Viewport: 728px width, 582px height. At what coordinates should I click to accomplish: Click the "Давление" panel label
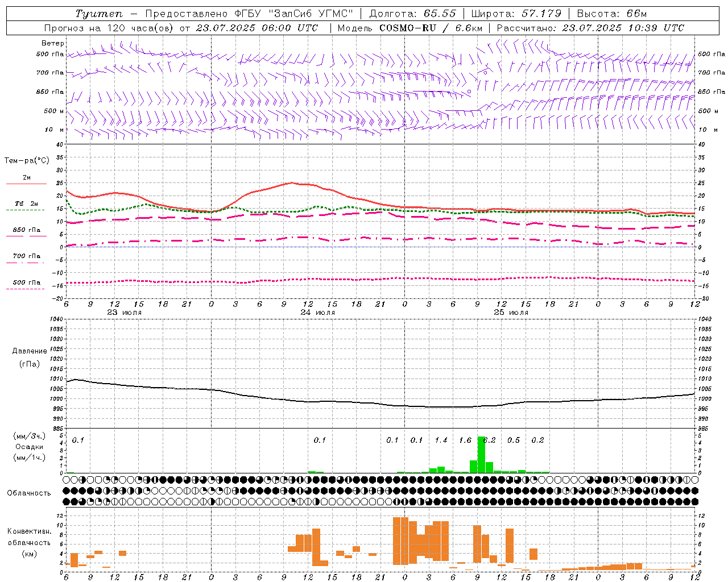click(x=29, y=351)
